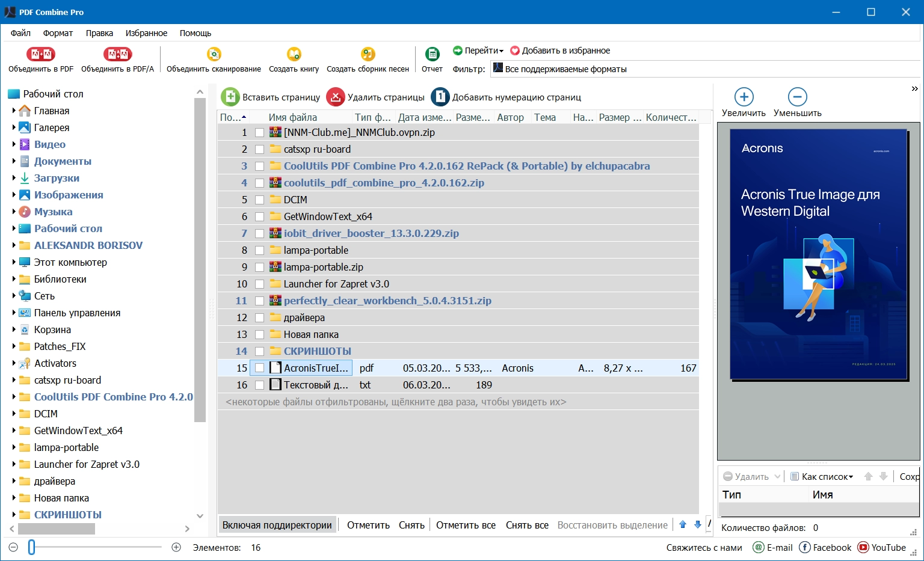Click the Combine to PDF/A icon
The width and height of the screenshot is (924, 561).
point(117,54)
